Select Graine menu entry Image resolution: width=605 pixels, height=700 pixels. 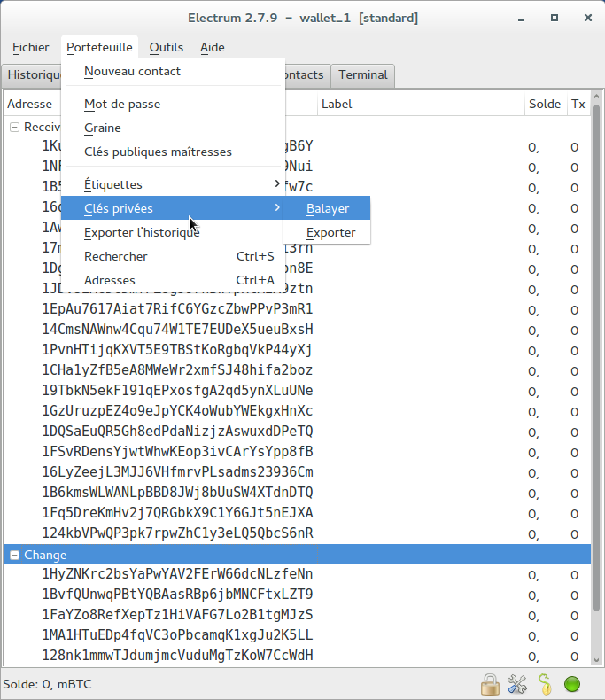coord(173,128)
